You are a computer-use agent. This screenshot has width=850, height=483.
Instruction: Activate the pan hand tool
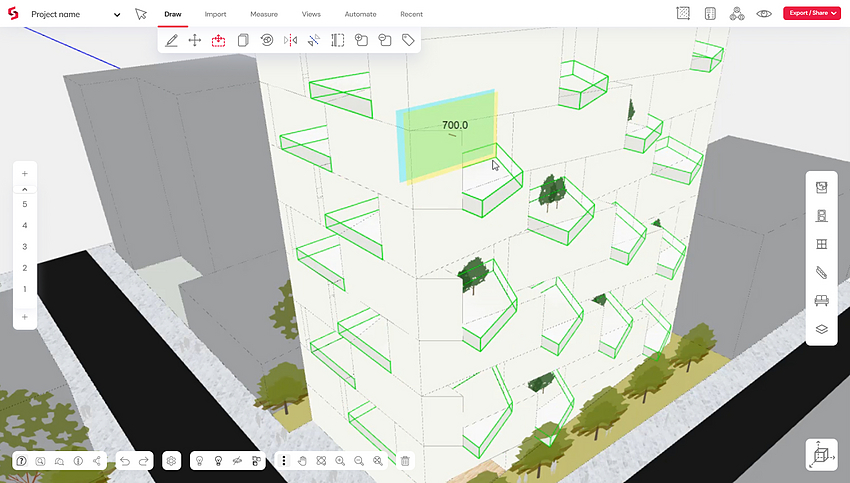[x=302, y=461]
